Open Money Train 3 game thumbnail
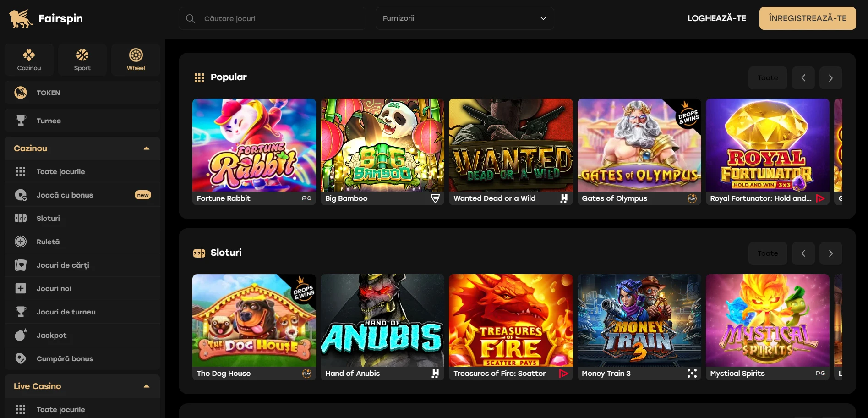The height and width of the screenshot is (418, 868). pos(639,320)
